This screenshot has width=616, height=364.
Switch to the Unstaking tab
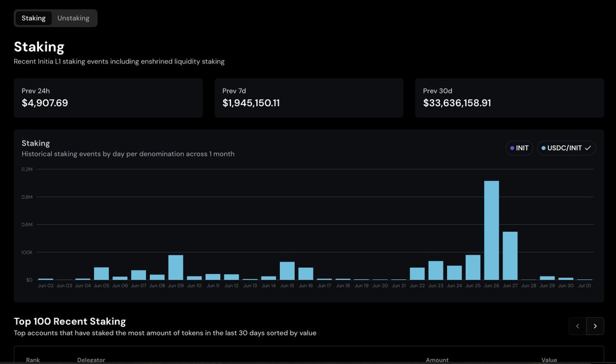[73, 18]
